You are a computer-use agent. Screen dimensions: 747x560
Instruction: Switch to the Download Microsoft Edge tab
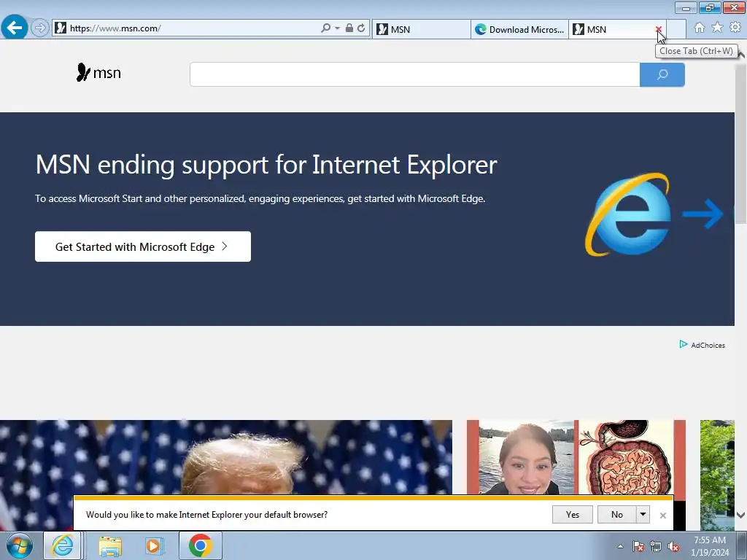coord(519,29)
